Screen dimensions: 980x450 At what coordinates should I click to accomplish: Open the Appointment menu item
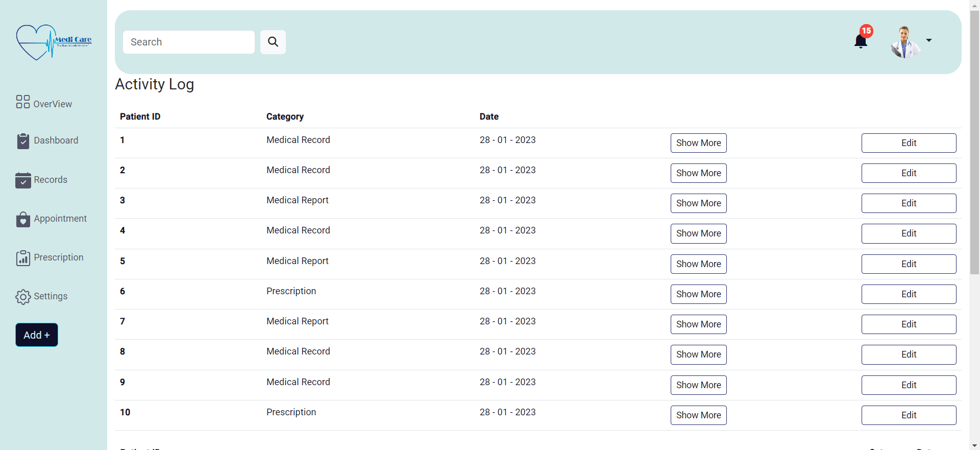tap(60, 219)
